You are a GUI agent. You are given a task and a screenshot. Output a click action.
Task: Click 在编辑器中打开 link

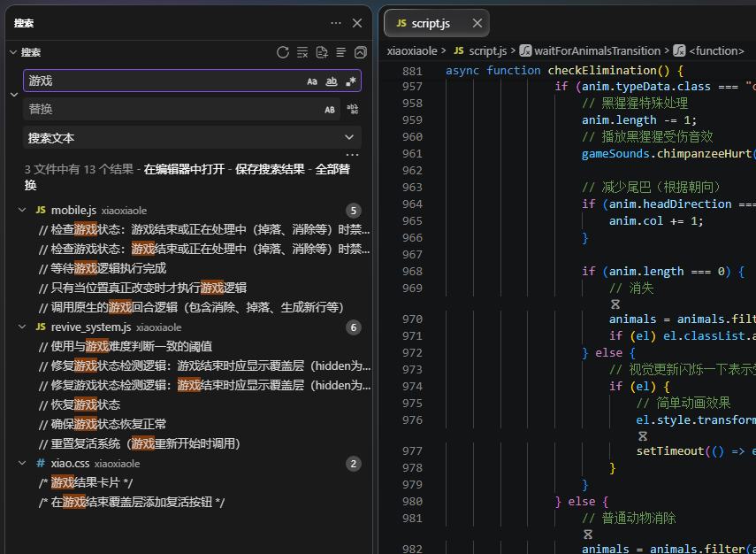pos(184,169)
